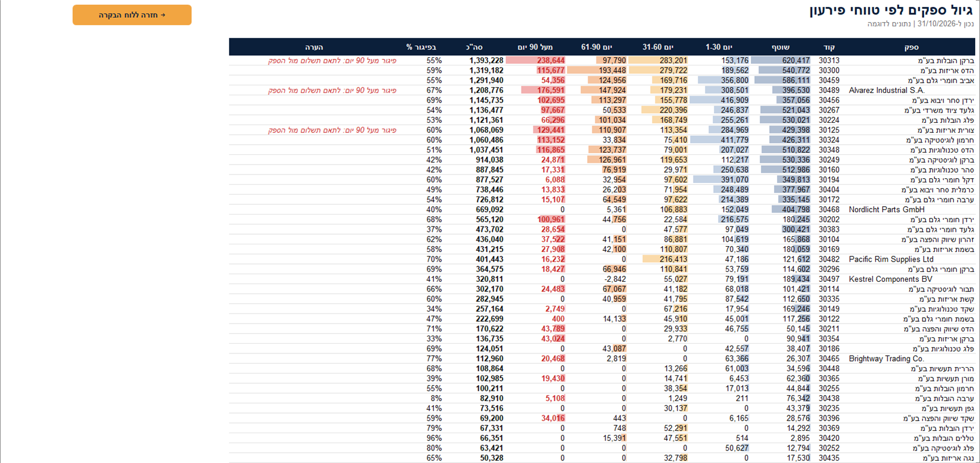Click supplier 'Kestrel Components BV'

coord(890,279)
